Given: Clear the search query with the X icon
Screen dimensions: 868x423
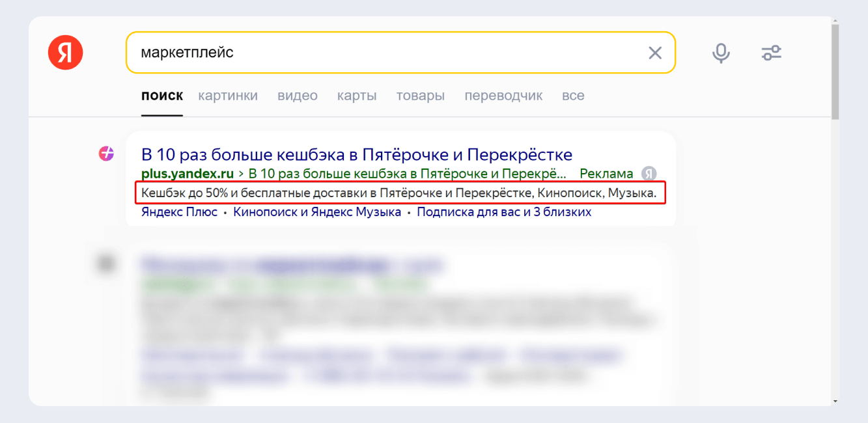Looking at the screenshot, I should [655, 53].
